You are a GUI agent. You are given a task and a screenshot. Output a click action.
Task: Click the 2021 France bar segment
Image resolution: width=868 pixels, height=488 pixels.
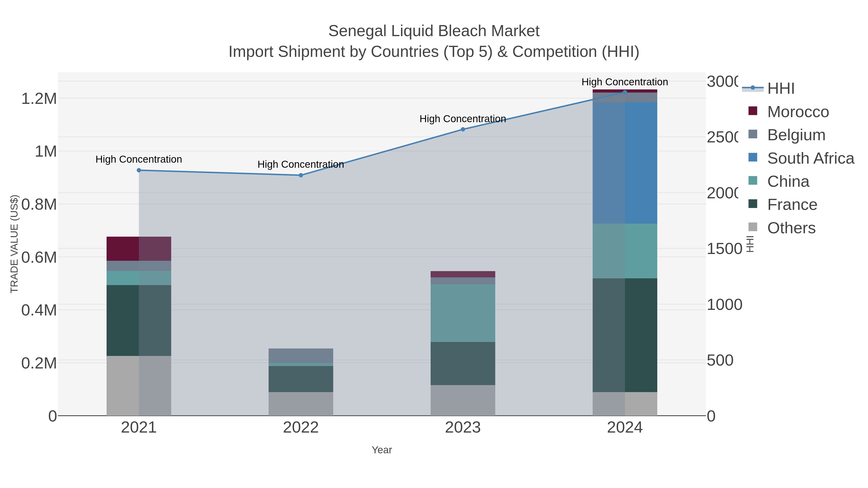pos(139,321)
